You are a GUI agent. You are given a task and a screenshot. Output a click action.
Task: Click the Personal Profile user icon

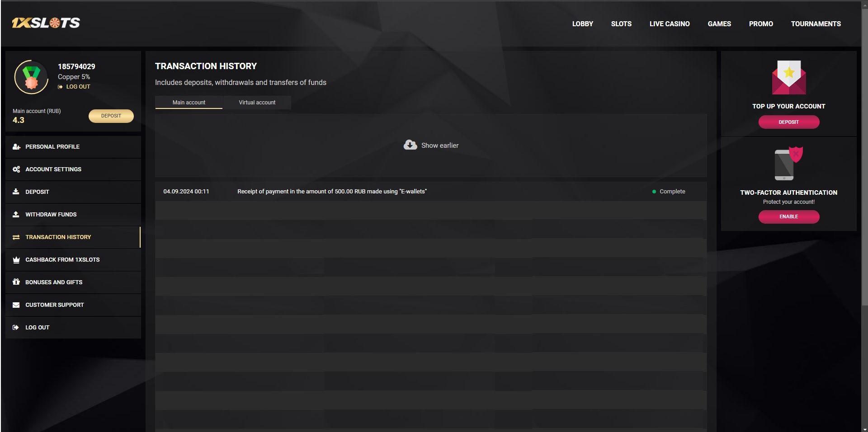coord(16,147)
